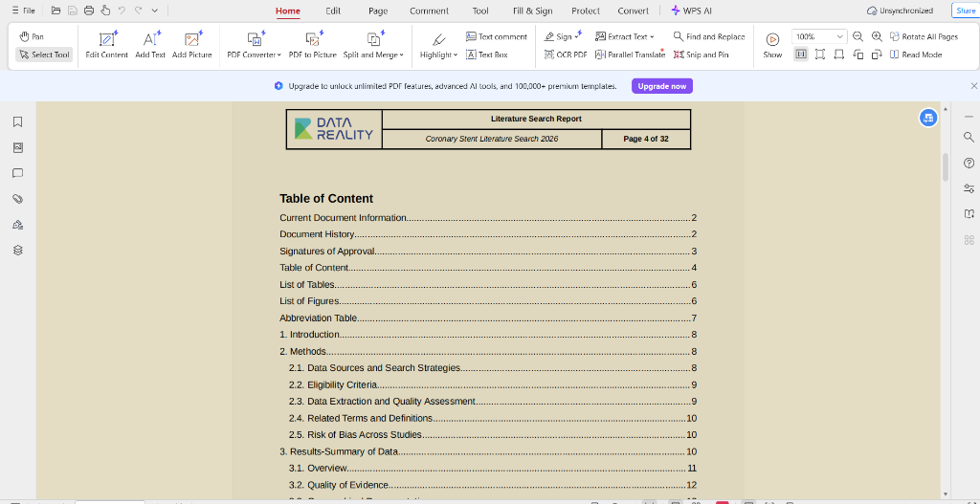
Task: Open the signature panel in left sidebar
Action: [x=18, y=224]
